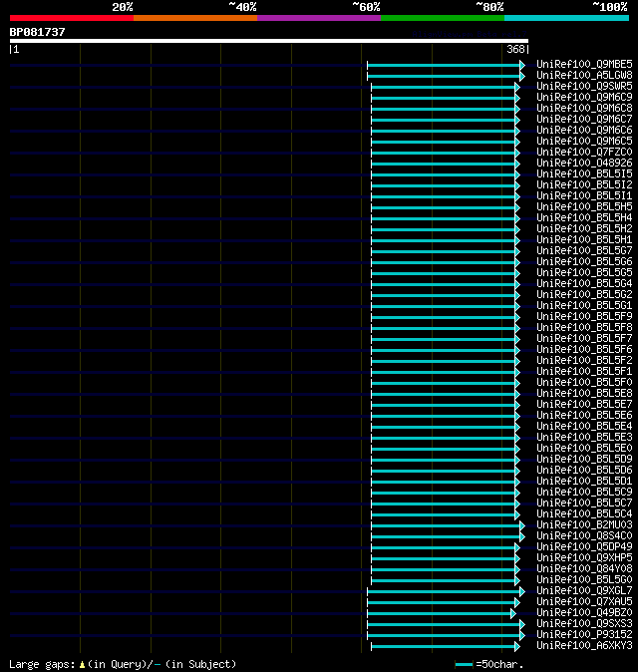Open the UniRef100_B5L5F2 entry

(x=584, y=361)
